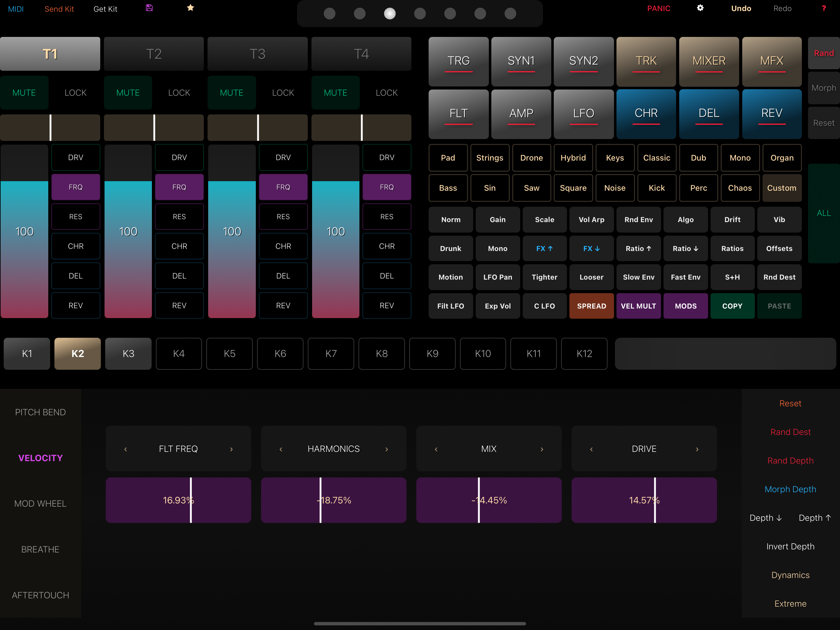Viewport: 840px width, 630px height.
Task: Click left chevron beside HARMONICS
Action: coord(281,449)
